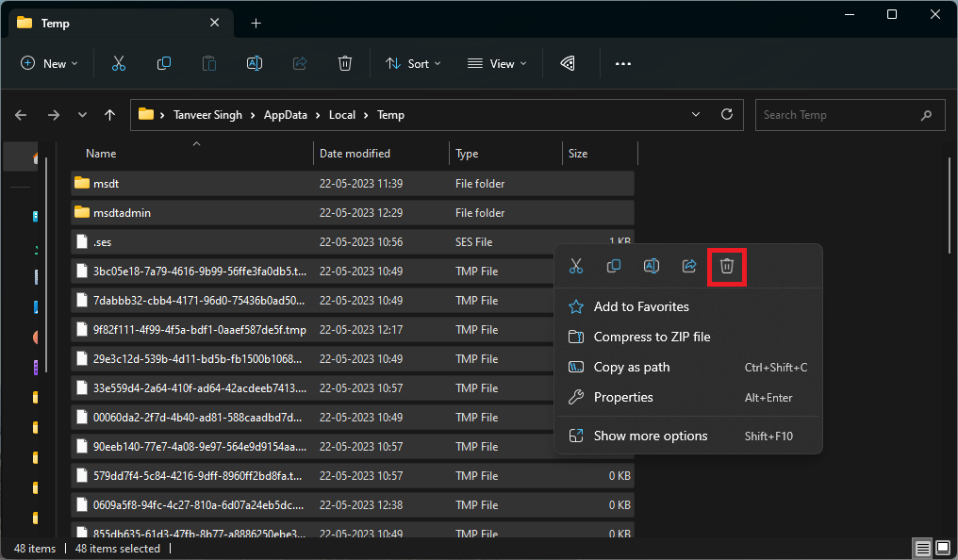Open a new tab with the plus button
Image resolution: width=958 pixels, height=560 pixels.
click(256, 23)
